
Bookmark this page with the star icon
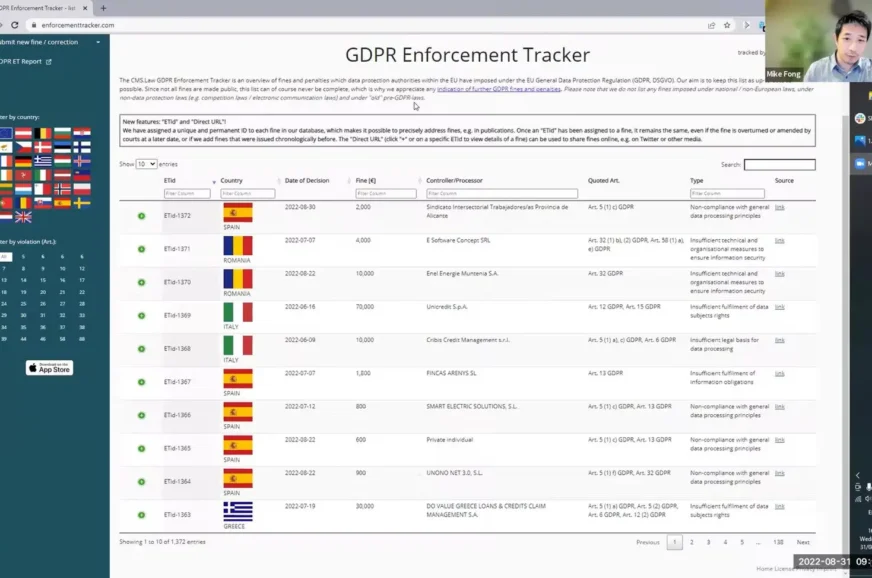pos(727,25)
